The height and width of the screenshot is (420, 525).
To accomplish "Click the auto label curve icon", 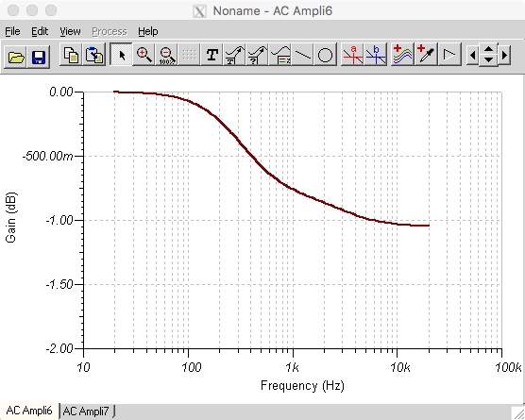I will click(234, 54).
